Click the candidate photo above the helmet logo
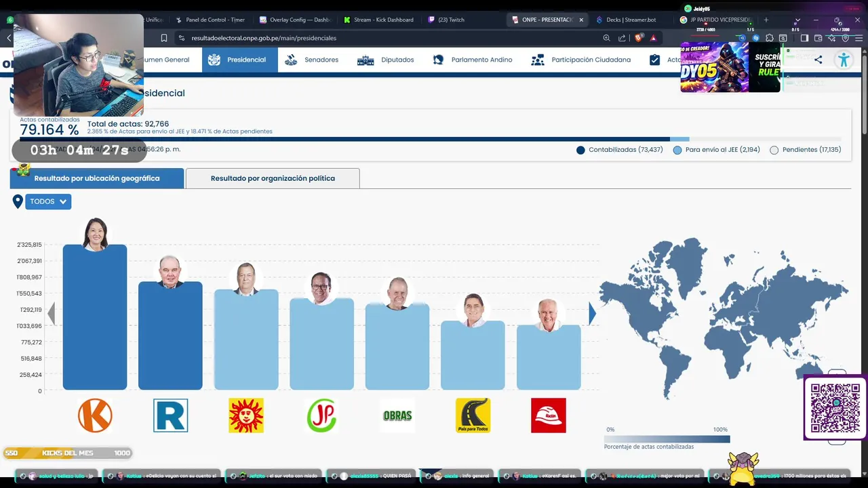This screenshot has width=868, height=488. tap(549, 315)
